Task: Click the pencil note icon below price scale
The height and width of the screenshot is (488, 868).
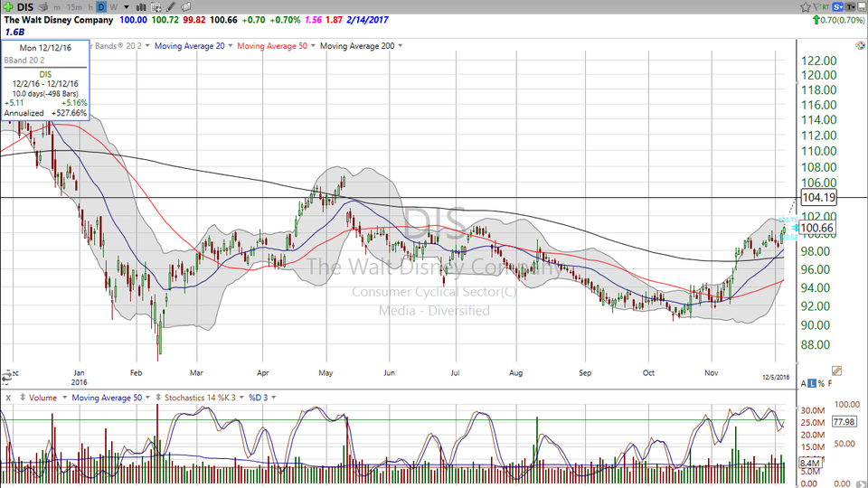Action: coord(836,371)
